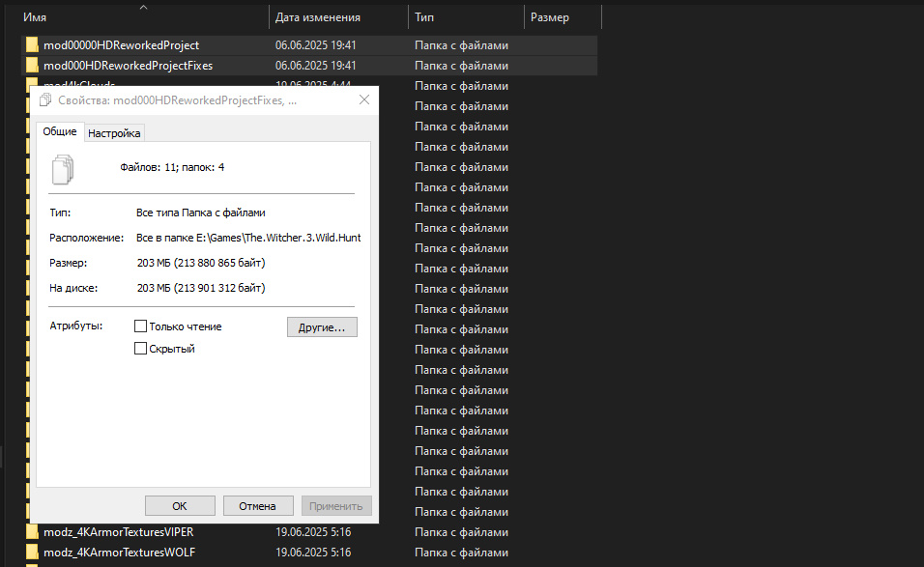Click the modz_4KArmorTexturesVIPER folder icon

pos(32,532)
